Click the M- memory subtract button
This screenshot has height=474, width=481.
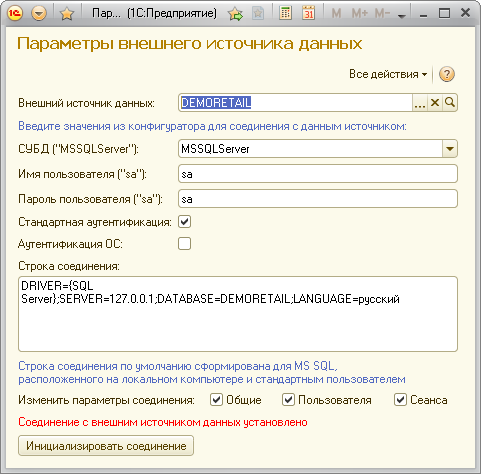click(x=382, y=13)
